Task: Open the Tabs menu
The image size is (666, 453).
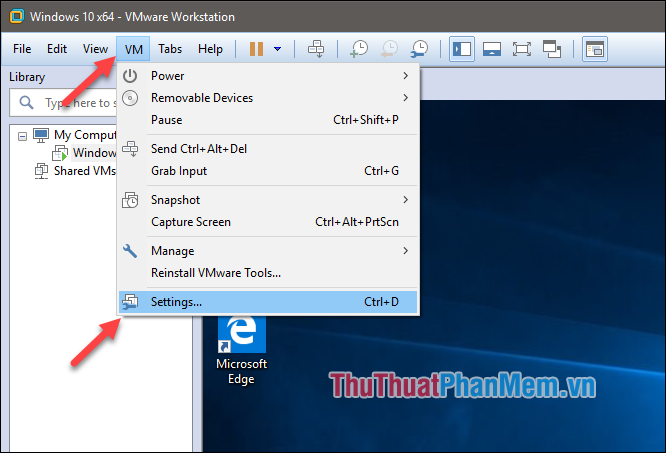Action: (x=170, y=49)
